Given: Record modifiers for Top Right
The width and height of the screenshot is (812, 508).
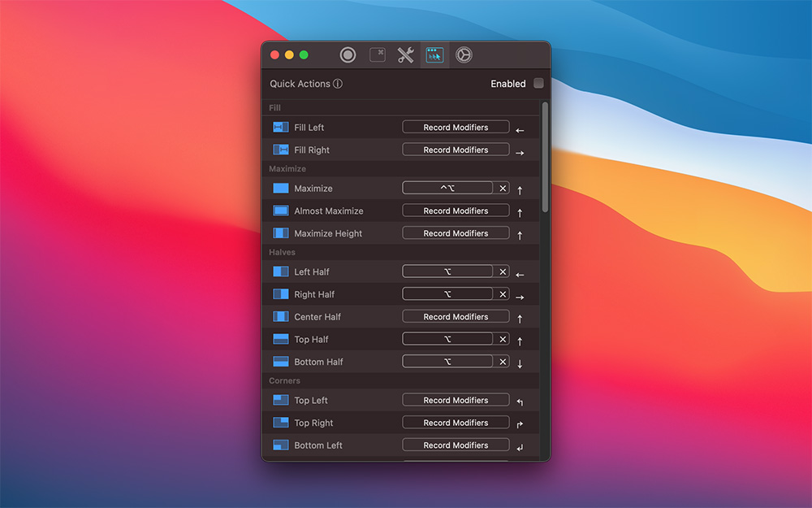Looking at the screenshot, I should pos(456,423).
